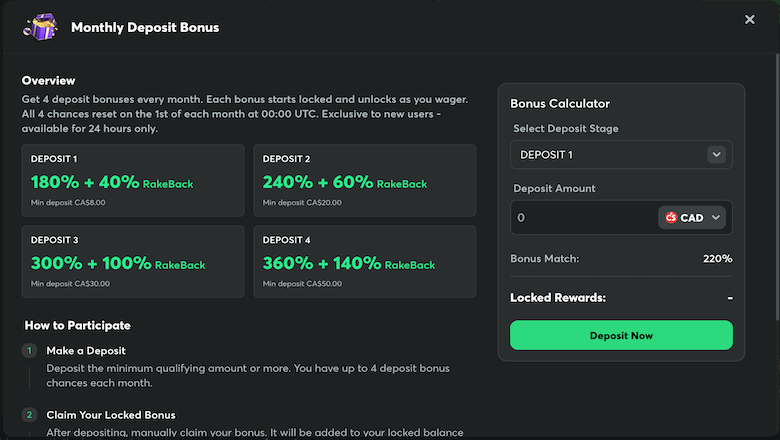Image resolution: width=780 pixels, height=440 pixels.
Task: Expand the deposit stage chevron arrow
Action: click(x=716, y=155)
